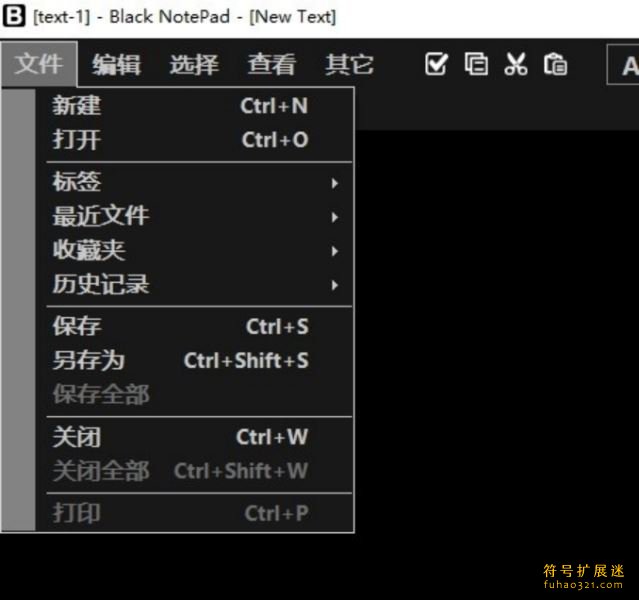Click the scissors cut icon

[516, 64]
